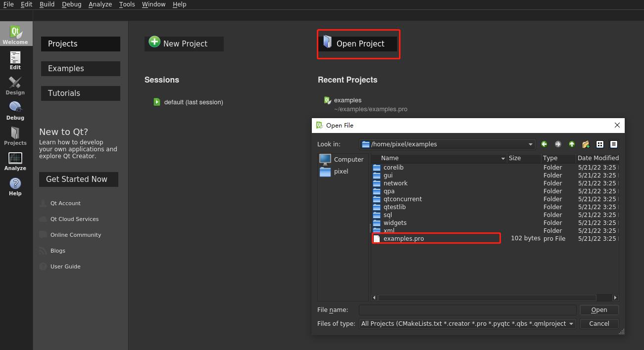Click into the File name field
This screenshot has height=350, width=644.
point(467,310)
